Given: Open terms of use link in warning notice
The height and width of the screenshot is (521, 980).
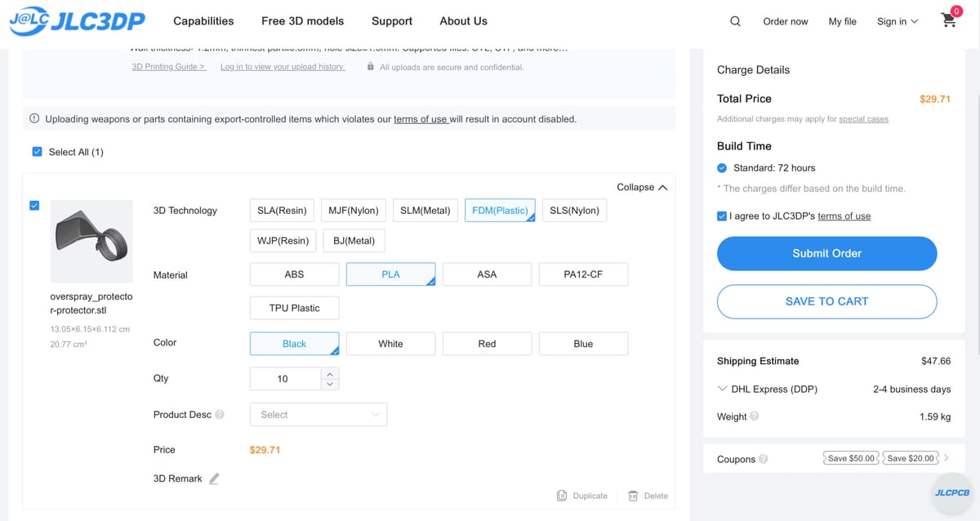Looking at the screenshot, I should coord(421,119).
